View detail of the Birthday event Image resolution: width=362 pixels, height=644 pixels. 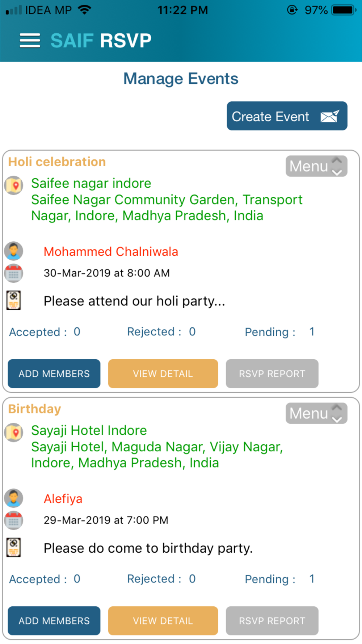click(x=163, y=620)
